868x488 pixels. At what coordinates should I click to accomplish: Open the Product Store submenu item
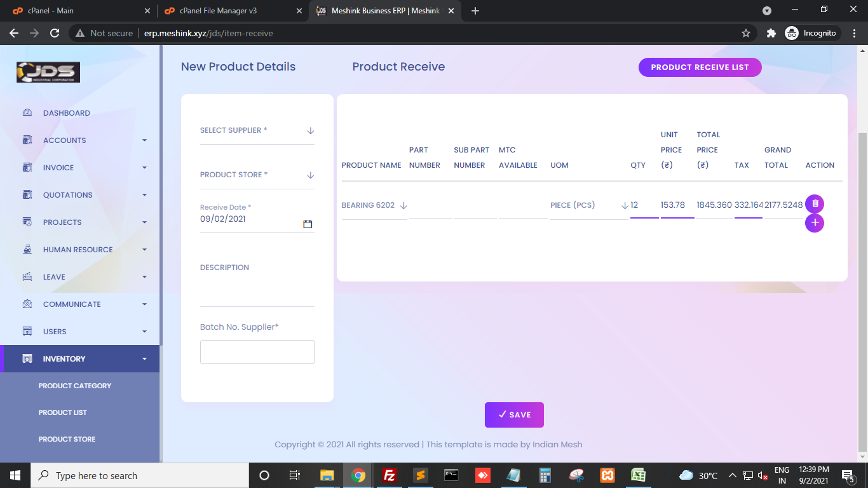pyautogui.click(x=67, y=439)
